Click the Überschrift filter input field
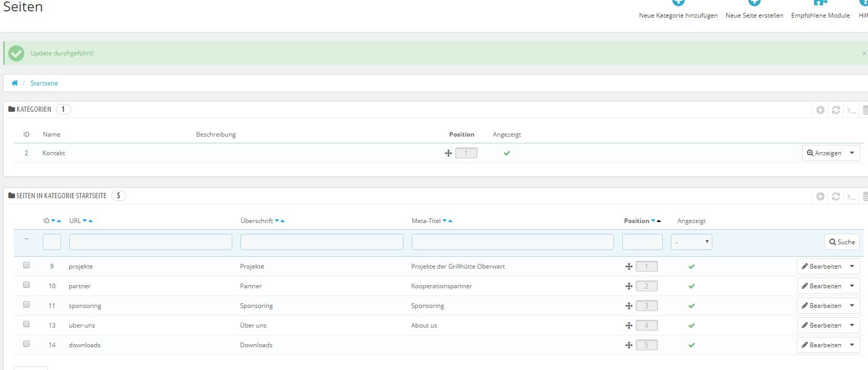The width and height of the screenshot is (868, 370). click(322, 242)
